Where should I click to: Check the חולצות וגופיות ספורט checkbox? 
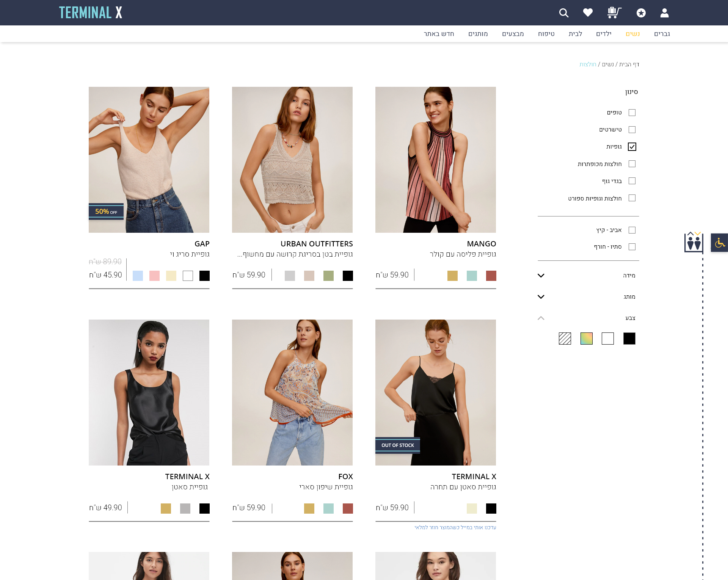coord(632,198)
